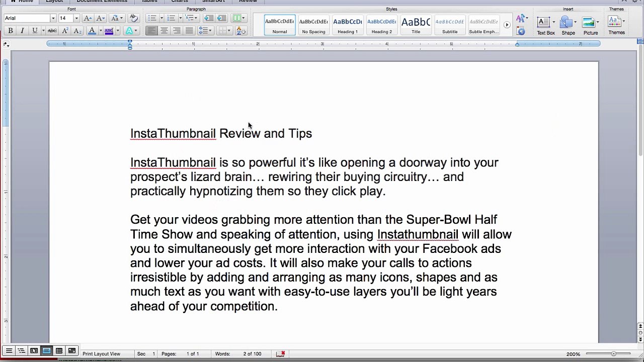Insert a Text Box
Screen dimensions: 644x362
coord(545,26)
